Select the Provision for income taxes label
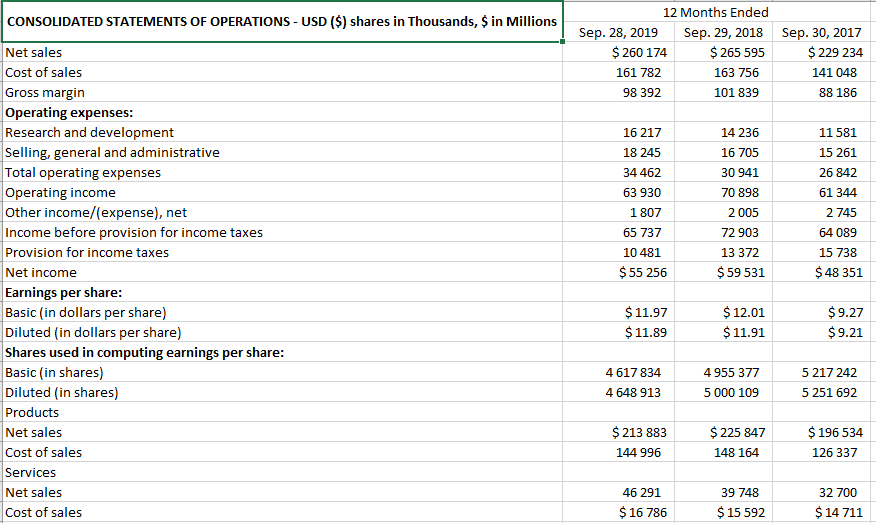Viewport: 876px width, 523px height. [x=87, y=252]
